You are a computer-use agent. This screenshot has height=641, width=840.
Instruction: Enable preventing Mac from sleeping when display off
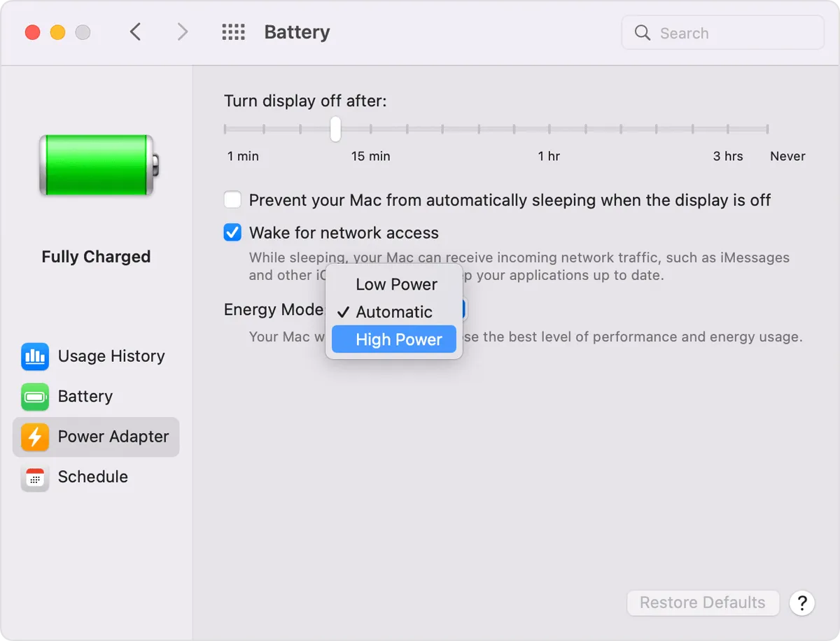(x=232, y=199)
